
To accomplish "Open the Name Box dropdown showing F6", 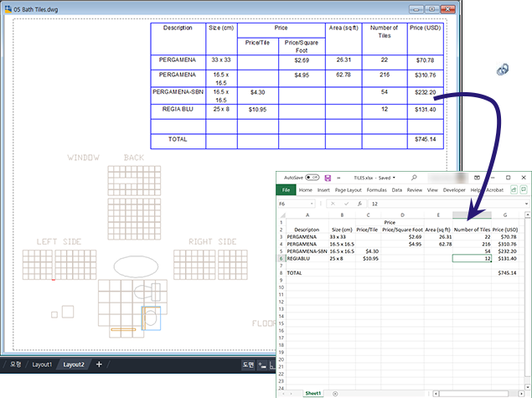I will [312, 204].
